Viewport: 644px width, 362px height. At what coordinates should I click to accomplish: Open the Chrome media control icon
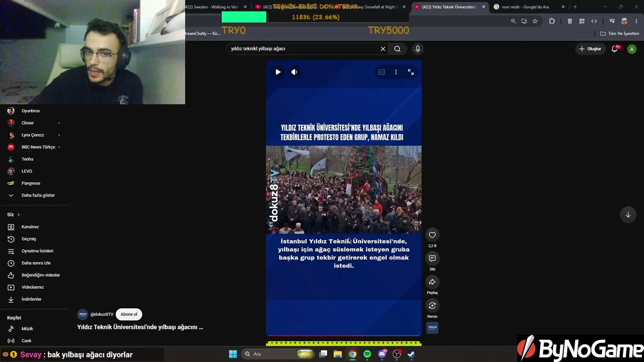[x=612, y=21]
